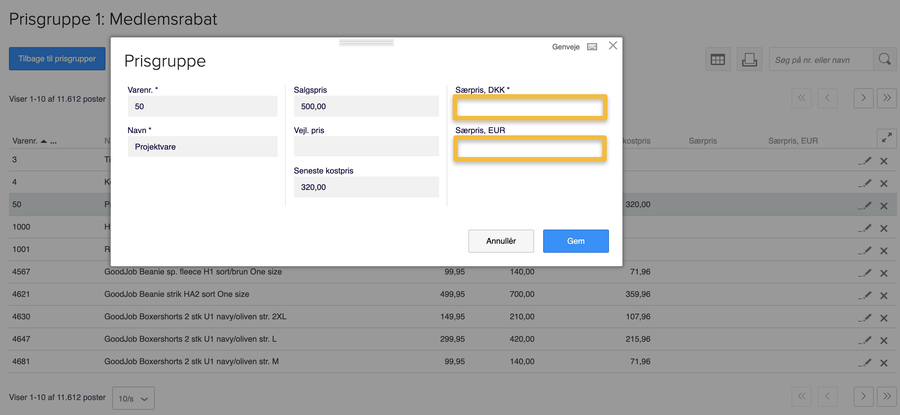Go to next page arrow at top
This screenshot has width=900, height=415.
(863, 98)
